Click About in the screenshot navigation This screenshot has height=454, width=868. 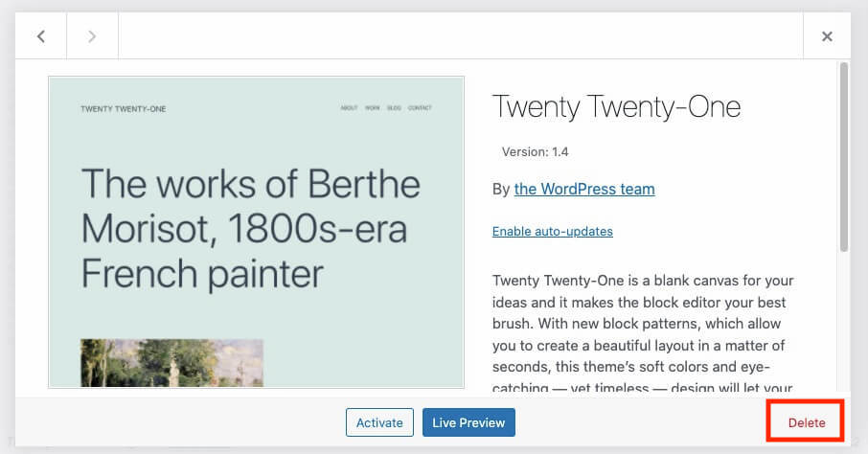coord(349,108)
